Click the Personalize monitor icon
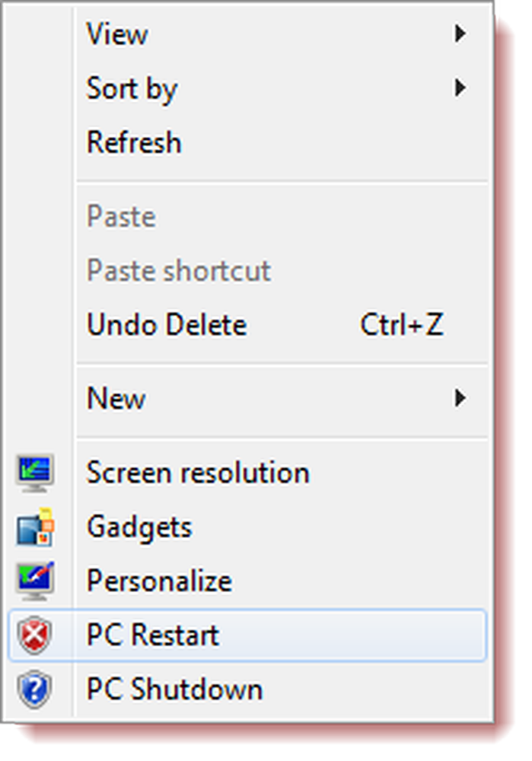This screenshot has width=532, height=761. coord(35,581)
